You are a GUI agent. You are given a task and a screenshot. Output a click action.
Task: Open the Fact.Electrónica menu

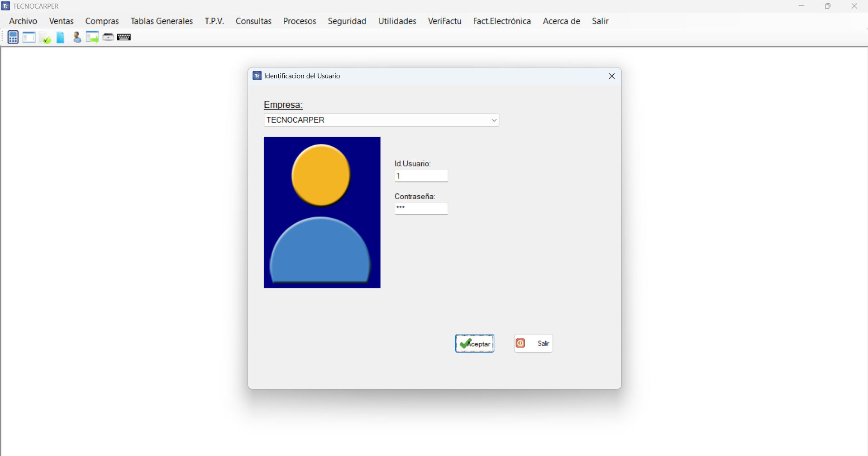502,21
